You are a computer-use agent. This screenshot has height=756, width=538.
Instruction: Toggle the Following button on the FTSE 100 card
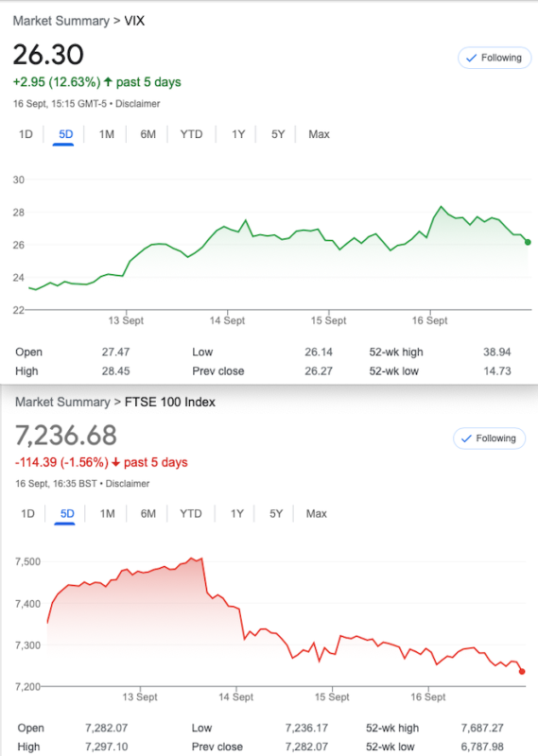(489, 438)
